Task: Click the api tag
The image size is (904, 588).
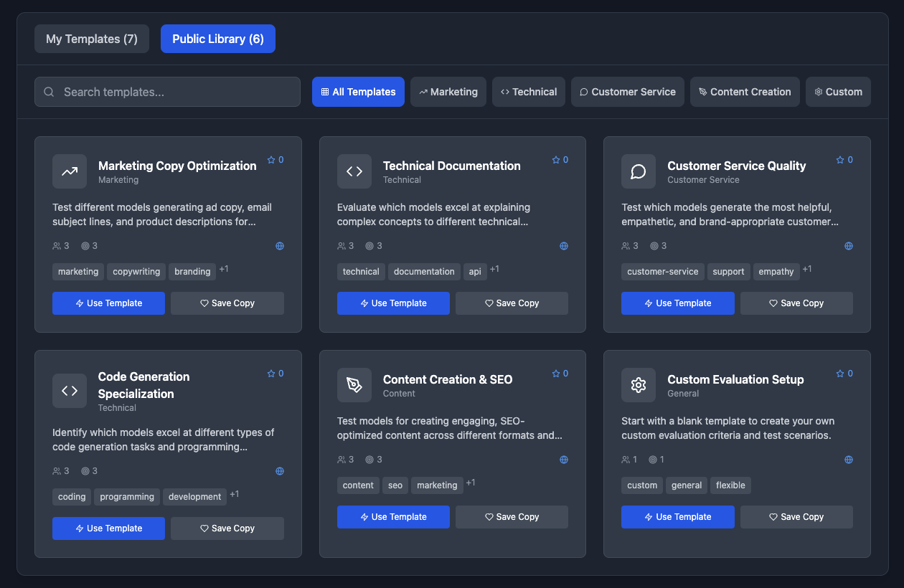Action: tap(475, 272)
